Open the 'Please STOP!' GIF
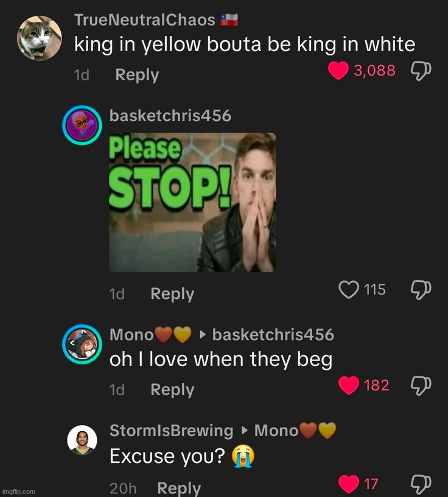This screenshot has height=497, width=448. (x=192, y=203)
